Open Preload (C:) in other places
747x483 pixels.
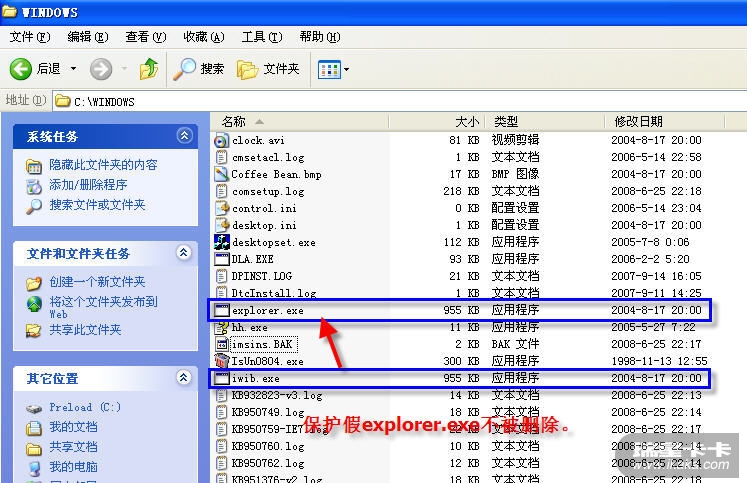tap(85, 407)
